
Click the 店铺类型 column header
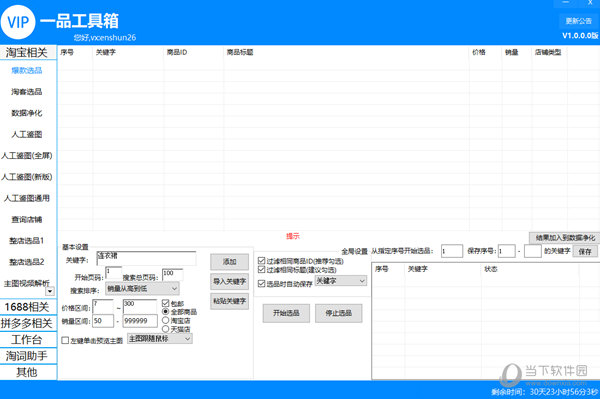(x=548, y=52)
